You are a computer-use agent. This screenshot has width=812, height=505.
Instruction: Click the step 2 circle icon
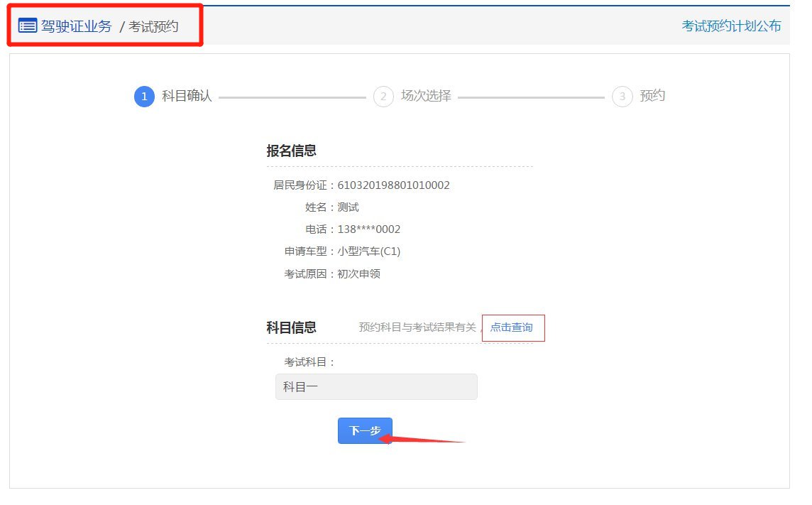(383, 97)
